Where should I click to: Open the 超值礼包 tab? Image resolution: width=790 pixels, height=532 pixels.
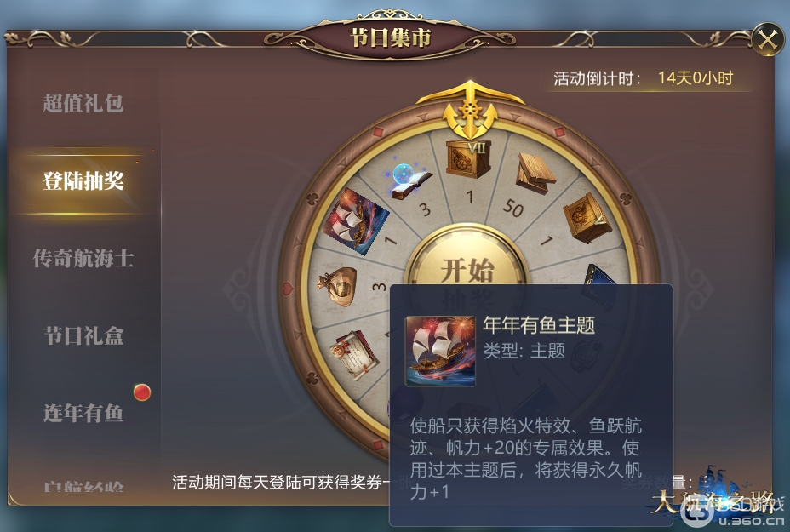pos(83,103)
